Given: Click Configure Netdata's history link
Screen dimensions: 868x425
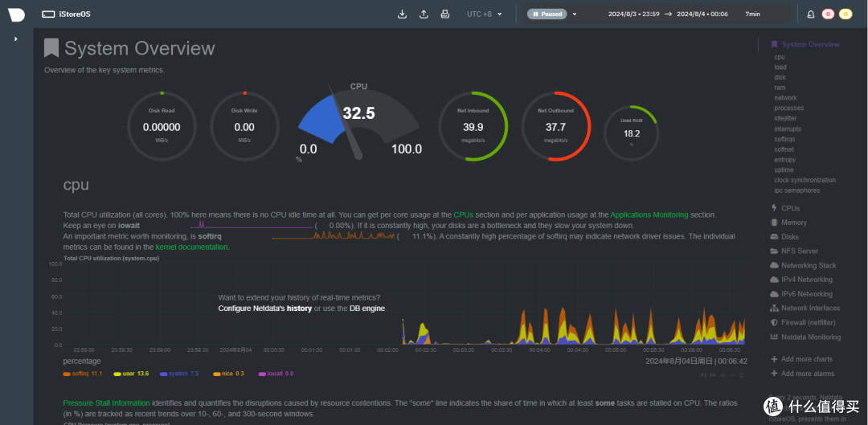Looking at the screenshot, I should coord(265,309).
